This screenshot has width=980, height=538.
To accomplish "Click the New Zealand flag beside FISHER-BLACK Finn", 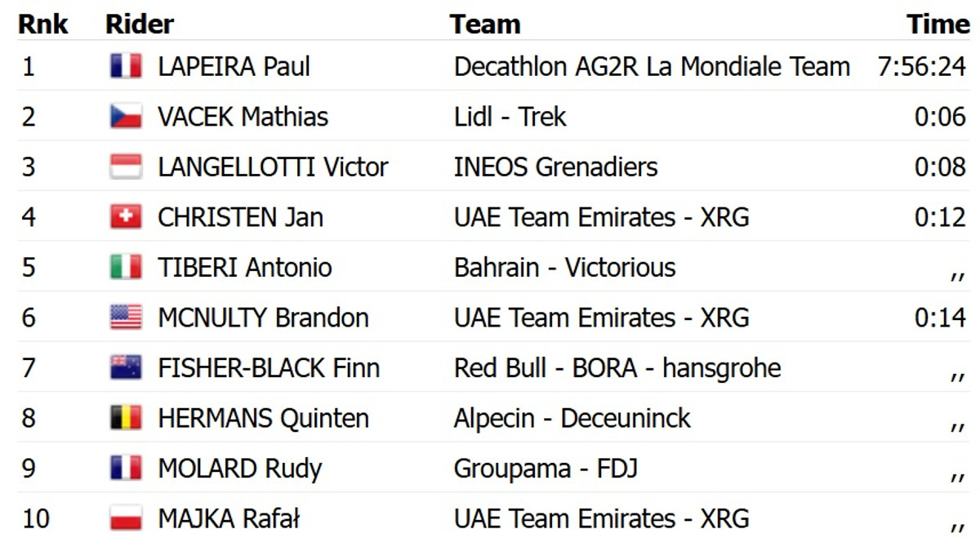I will (x=126, y=368).
